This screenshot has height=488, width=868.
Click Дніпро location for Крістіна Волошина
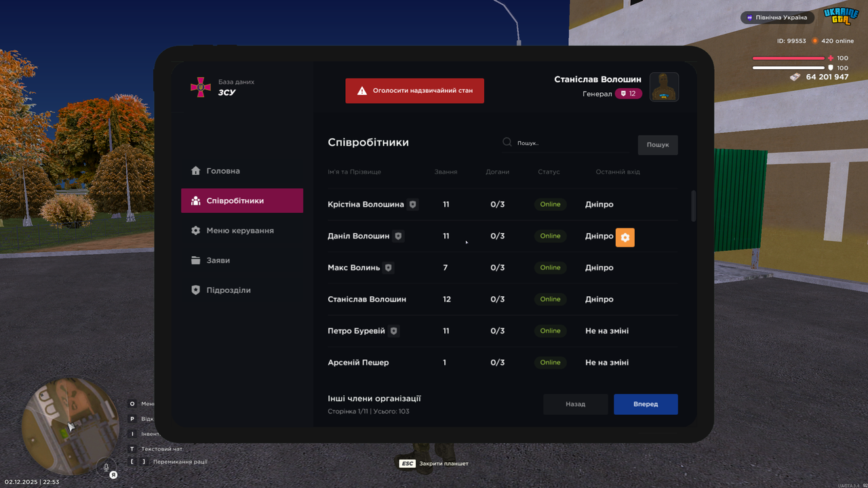[599, 204]
